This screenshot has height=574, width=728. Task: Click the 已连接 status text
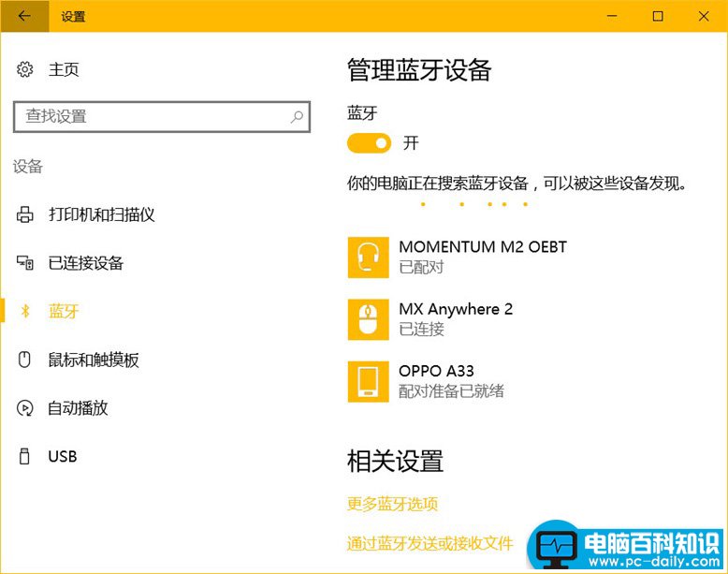point(422,329)
